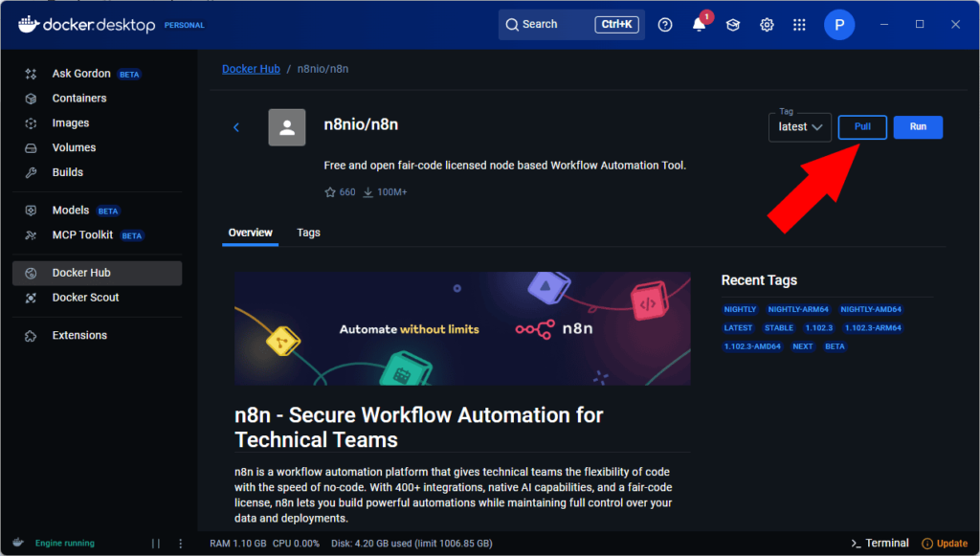Click the n8n banner image
Image resolution: width=980 pixels, height=556 pixels.
[462, 328]
